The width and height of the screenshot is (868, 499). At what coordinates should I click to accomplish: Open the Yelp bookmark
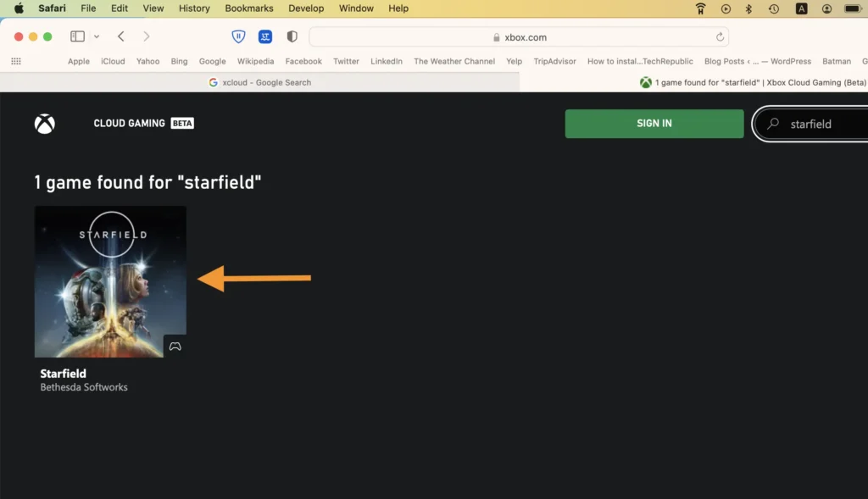[x=515, y=61]
